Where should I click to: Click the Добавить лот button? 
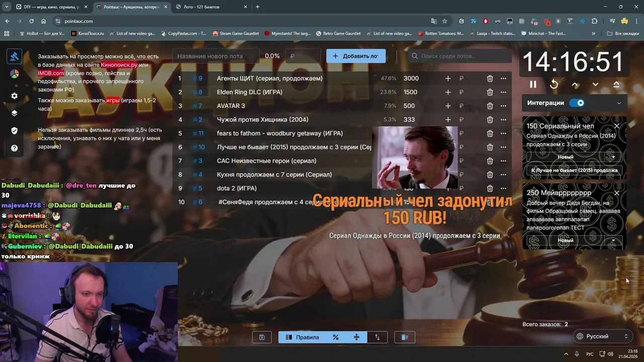(356, 56)
